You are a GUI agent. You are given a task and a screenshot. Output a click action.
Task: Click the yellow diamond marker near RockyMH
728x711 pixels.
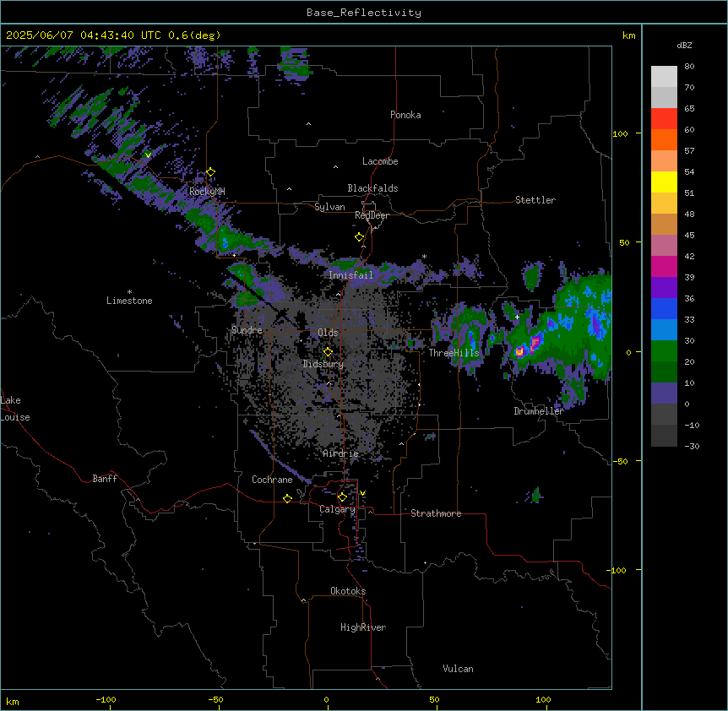(x=211, y=172)
